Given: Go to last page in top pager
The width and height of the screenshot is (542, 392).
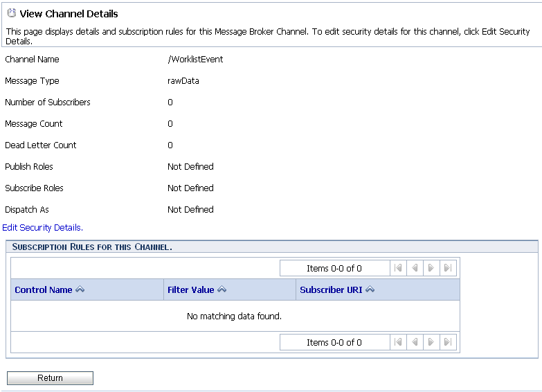Looking at the screenshot, I should point(448,268).
